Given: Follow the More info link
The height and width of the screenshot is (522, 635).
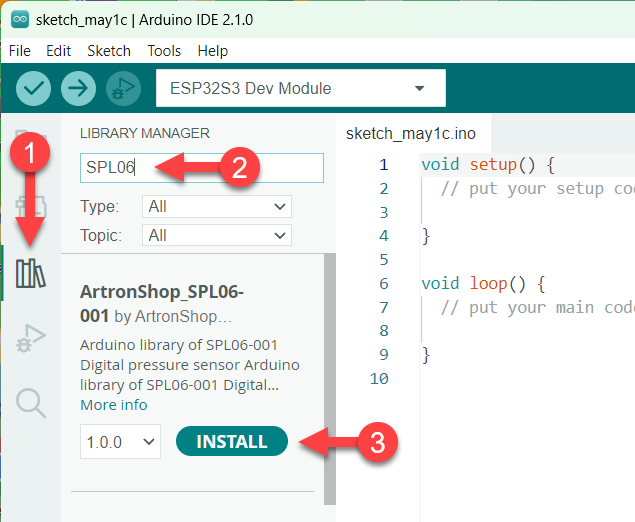Looking at the screenshot, I should [x=114, y=405].
